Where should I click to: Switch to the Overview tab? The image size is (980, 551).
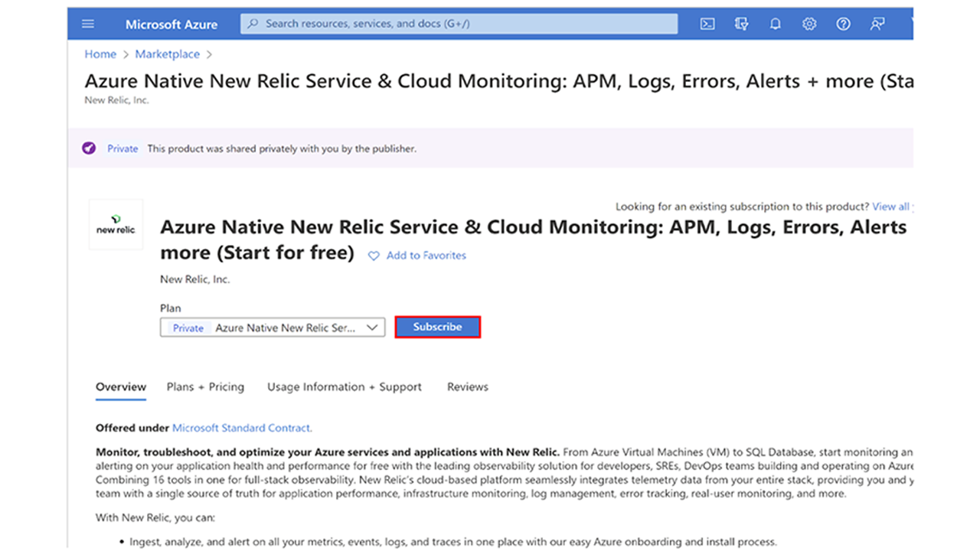(121, 387)
